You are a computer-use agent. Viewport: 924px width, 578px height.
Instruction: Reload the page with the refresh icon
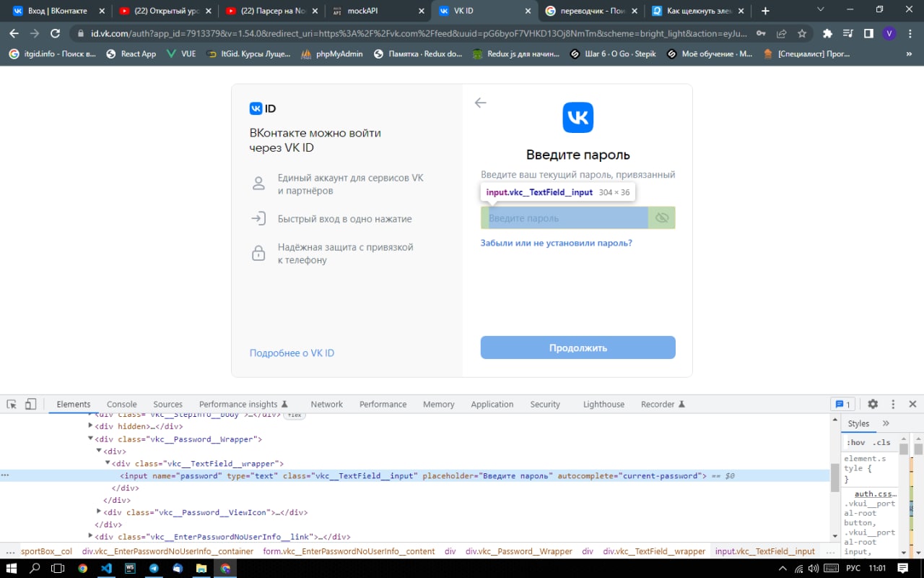[55, 33]
